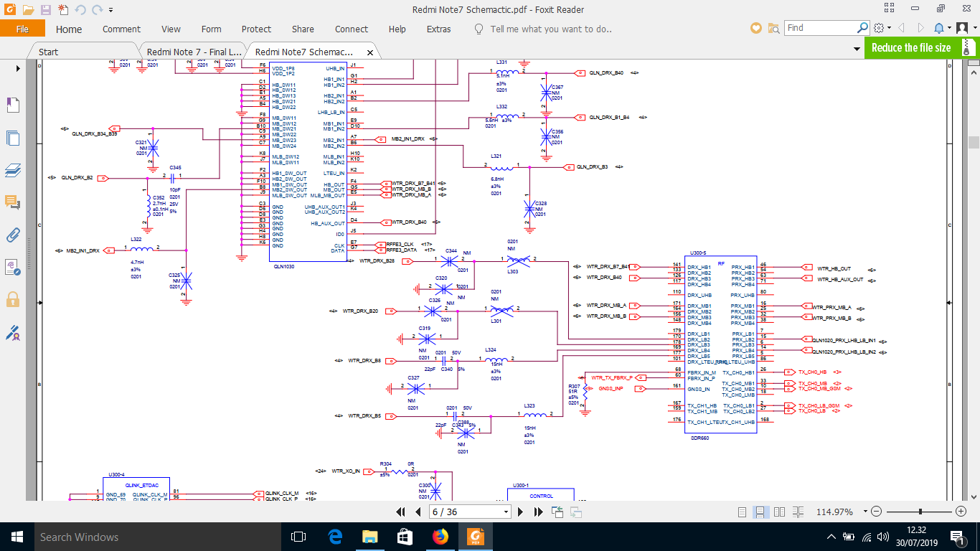Screen dimensions: 980x551
Task: Click the zoom slider handle
Action: [x=920, y=512]
